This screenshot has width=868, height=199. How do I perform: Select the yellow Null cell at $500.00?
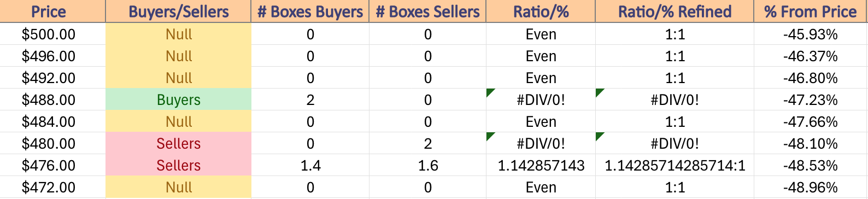[178, 34]
